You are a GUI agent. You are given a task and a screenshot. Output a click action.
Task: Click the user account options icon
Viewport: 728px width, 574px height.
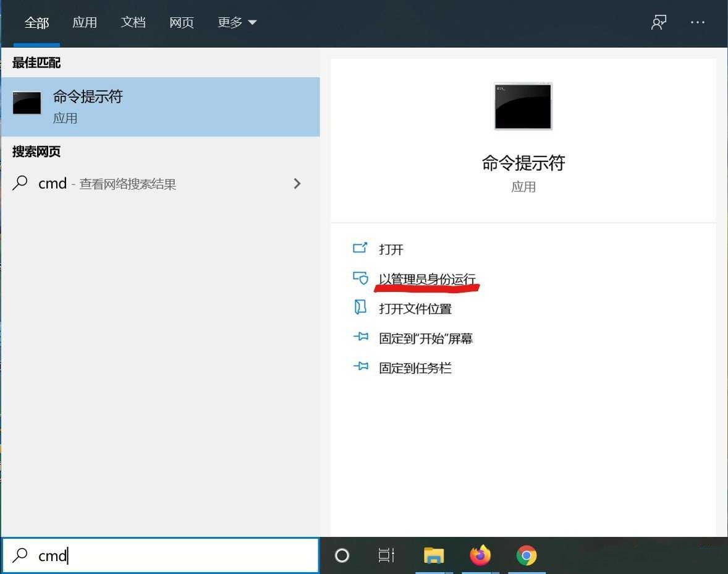(659, 22)
